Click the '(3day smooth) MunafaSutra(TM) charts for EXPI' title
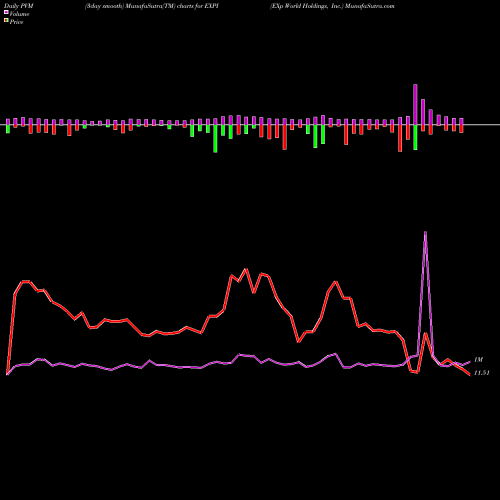The height and width of the screenshot is (500, 500). 152,6
